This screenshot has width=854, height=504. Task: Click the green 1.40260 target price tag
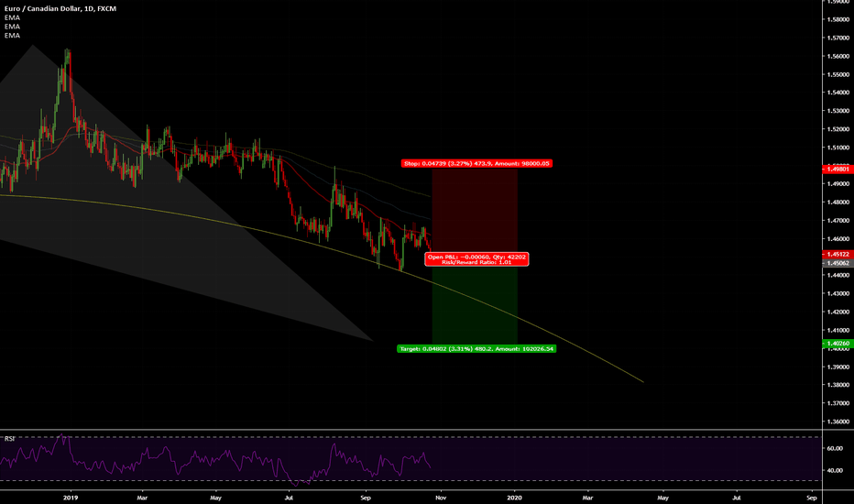(x=838, y=344)
